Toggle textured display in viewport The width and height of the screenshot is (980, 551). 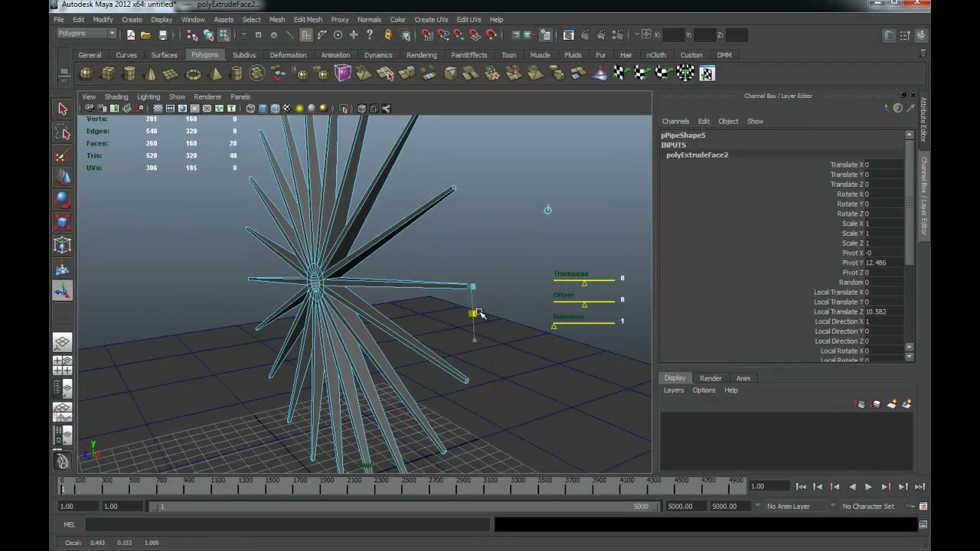click(x=287, y=109)
